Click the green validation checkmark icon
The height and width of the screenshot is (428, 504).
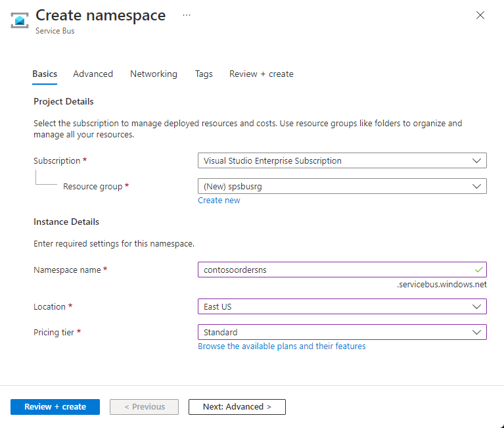pyautogui.click(x=478, y=270)
